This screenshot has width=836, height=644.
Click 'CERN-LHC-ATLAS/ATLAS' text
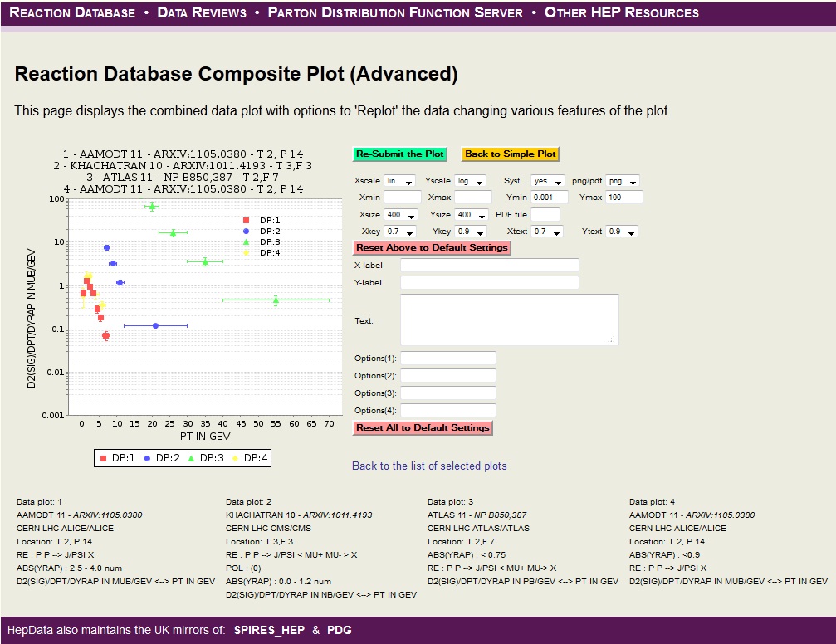pyautogui.click(x=478, y=529)
